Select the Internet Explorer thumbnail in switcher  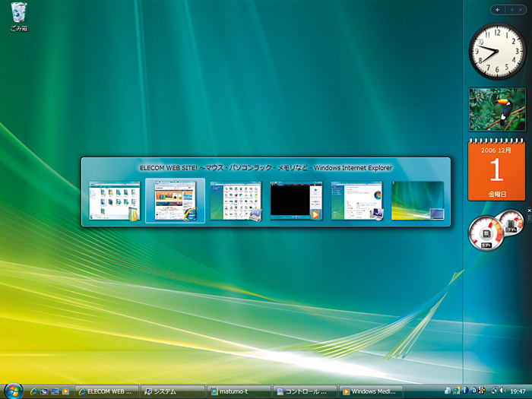(175, 201)
